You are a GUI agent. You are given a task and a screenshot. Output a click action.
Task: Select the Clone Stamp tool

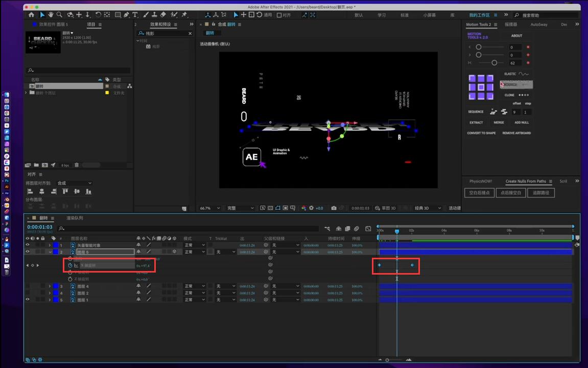click(x=154, y=15)
